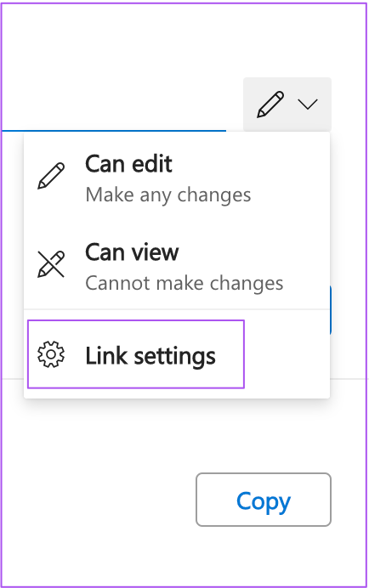Toggle the edit permission dropdown button
369x588 pixels.
287,105
